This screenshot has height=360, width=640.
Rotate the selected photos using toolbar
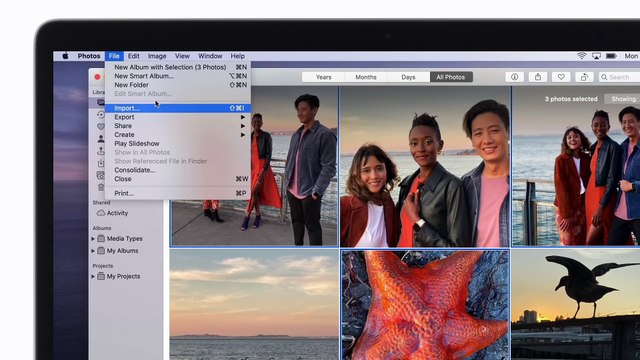tap(584, 77)
